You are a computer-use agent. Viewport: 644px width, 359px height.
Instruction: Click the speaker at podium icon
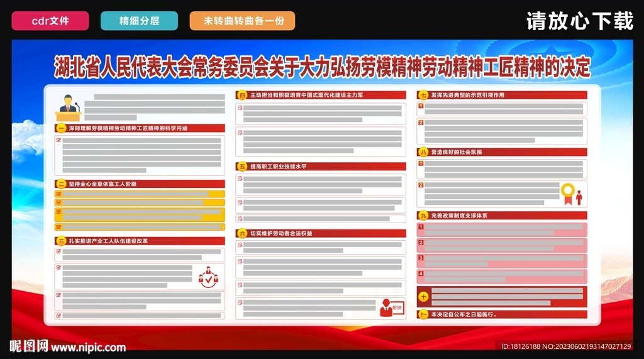pyautogui.click(x=68, y=108)
